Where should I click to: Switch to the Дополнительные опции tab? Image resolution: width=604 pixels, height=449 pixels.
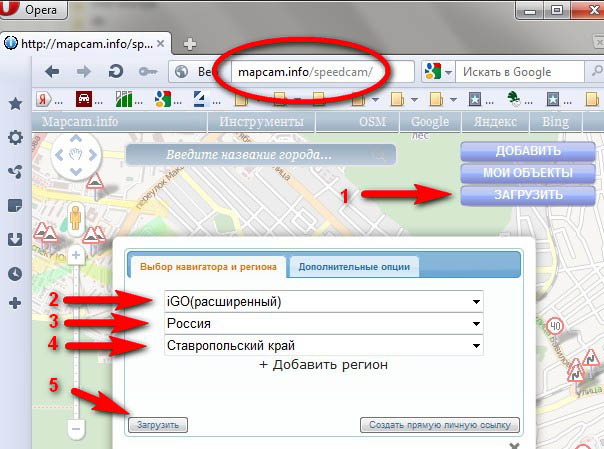coord(354,266)
